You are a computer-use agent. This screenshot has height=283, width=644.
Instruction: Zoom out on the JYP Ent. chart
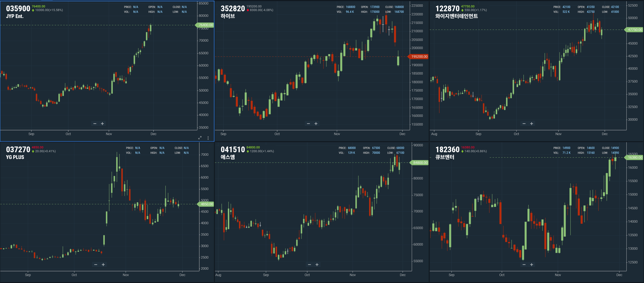95,123
